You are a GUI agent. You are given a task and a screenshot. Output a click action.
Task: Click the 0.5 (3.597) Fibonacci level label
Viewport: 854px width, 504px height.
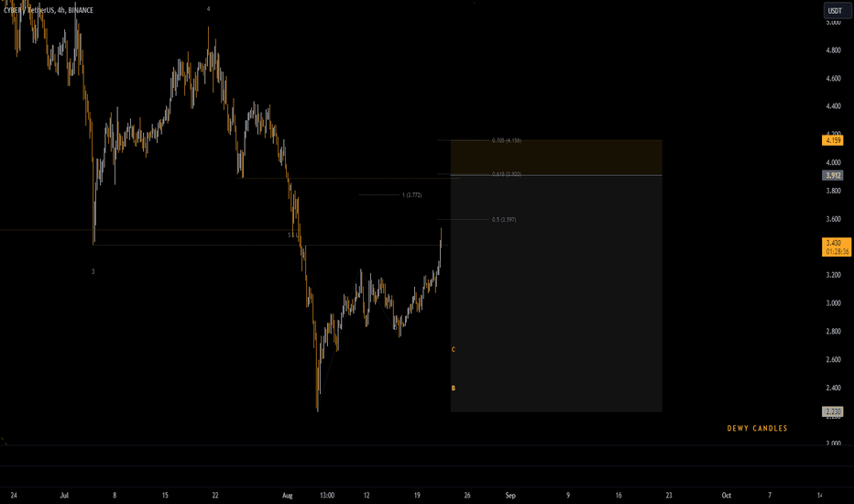point(504,220)
